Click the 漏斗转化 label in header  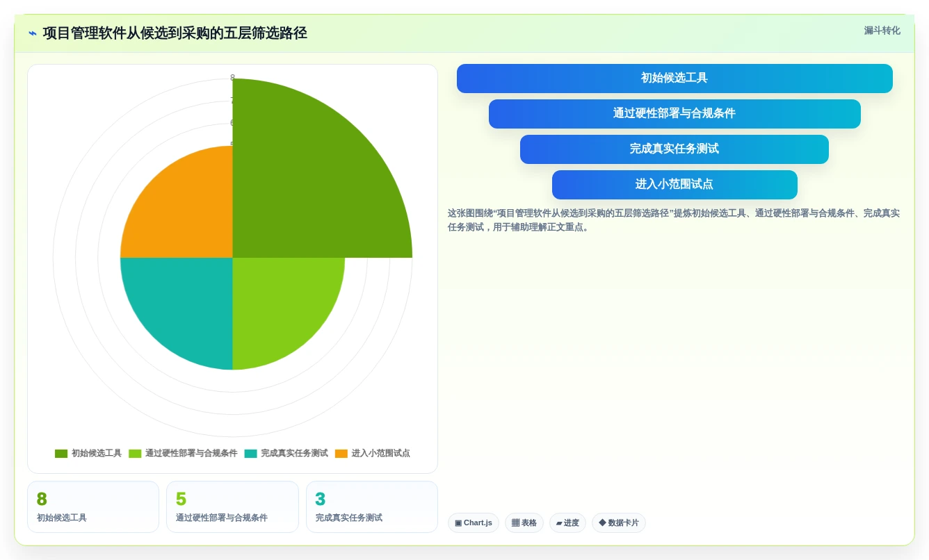coord(882,31)
